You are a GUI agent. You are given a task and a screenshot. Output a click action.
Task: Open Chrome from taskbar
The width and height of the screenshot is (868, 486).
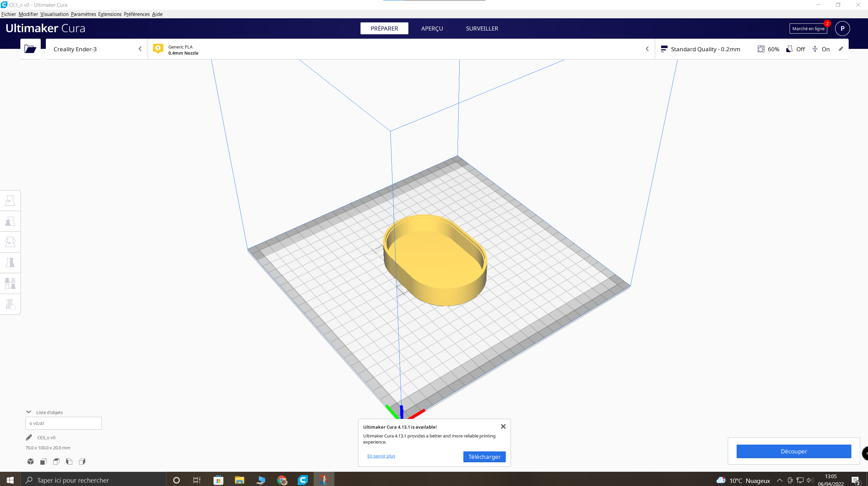point(282,480)
